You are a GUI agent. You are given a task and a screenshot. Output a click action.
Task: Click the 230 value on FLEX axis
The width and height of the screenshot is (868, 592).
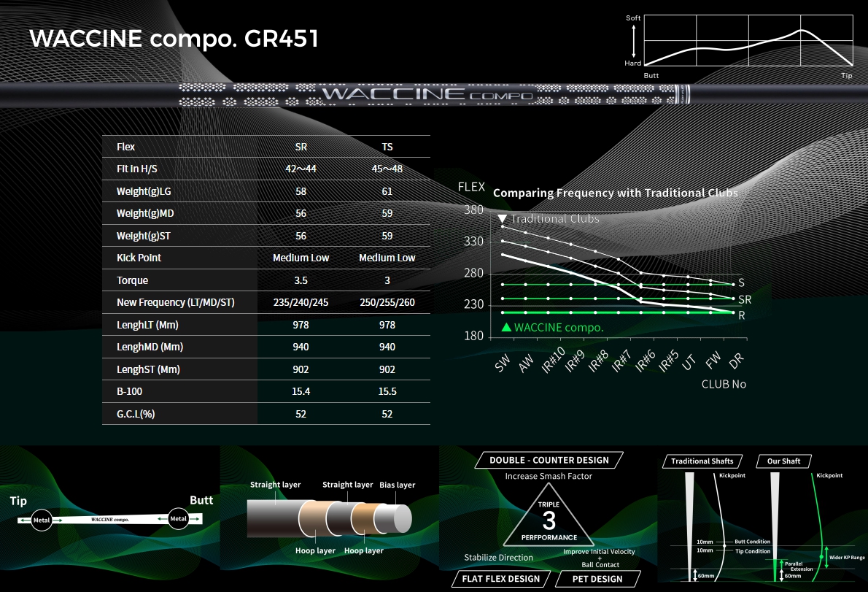pyautogui.click(x=473, y=304)
